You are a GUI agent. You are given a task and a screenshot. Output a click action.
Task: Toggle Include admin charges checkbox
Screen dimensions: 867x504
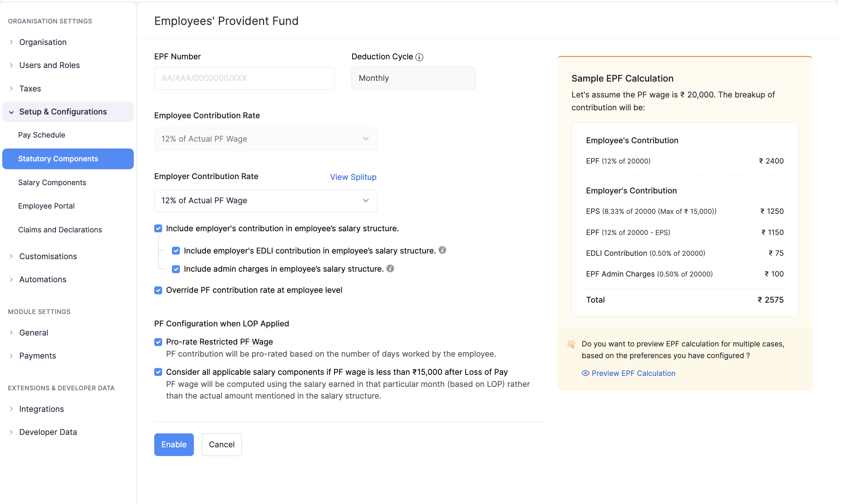(x=176, y=269)
